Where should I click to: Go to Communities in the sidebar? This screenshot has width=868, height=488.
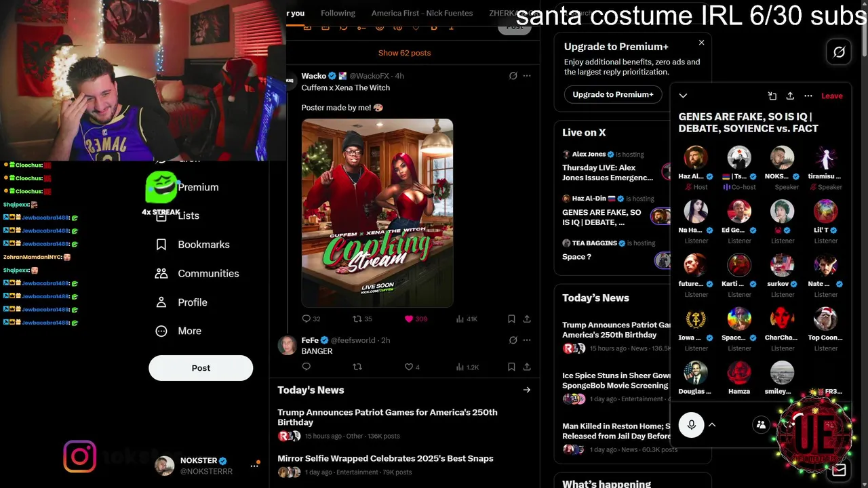197,273
